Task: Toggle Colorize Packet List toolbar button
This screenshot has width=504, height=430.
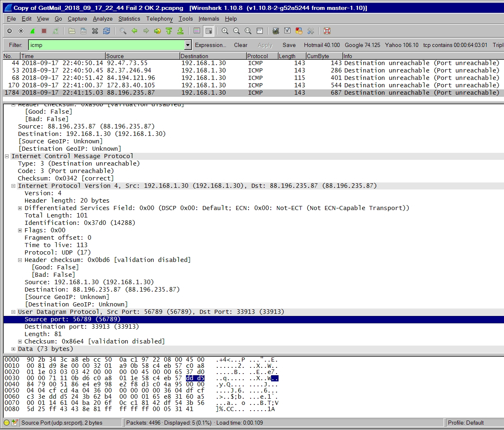Action: pyautogui.click(x=197, y=31)
